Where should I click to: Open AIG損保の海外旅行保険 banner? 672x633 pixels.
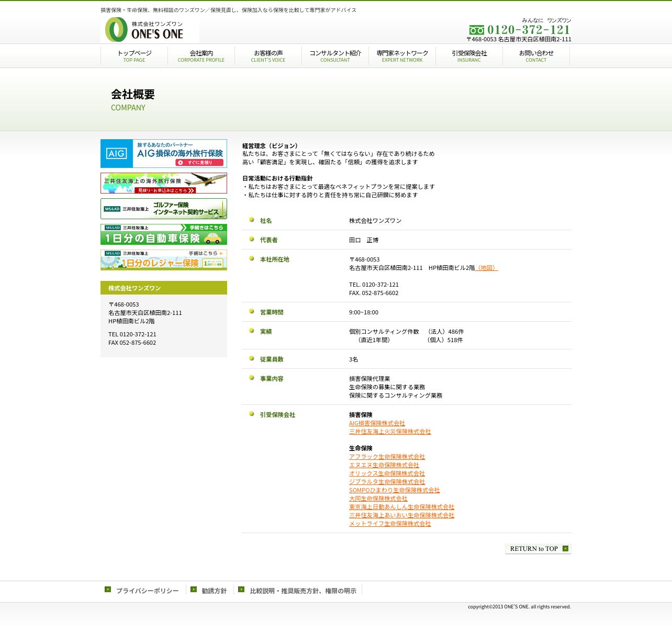164,153
